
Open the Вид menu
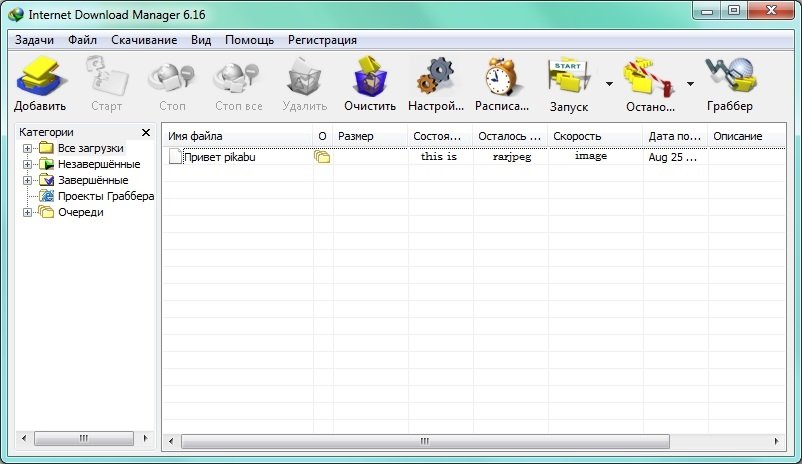tap(201, 40)
